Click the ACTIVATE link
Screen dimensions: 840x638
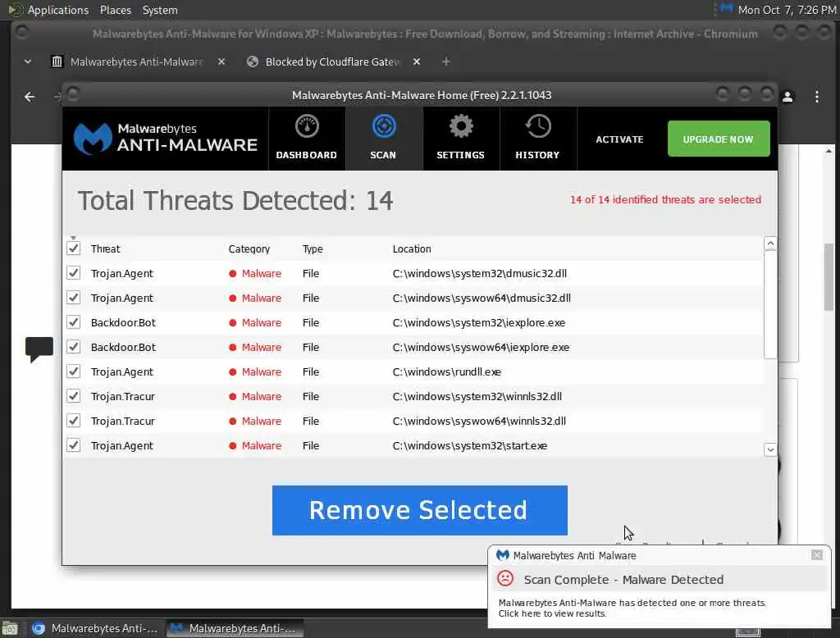point(619,139)
